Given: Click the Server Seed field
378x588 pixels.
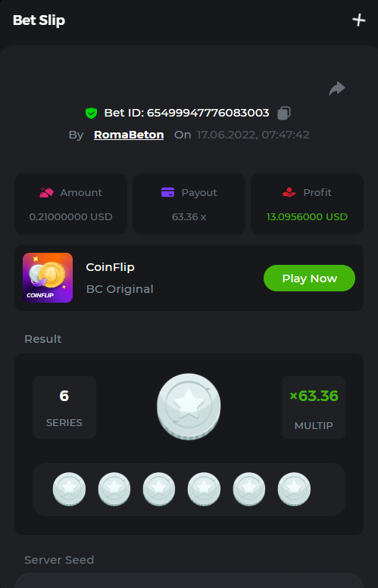Looking at the screenshot, I should [189, 580].
